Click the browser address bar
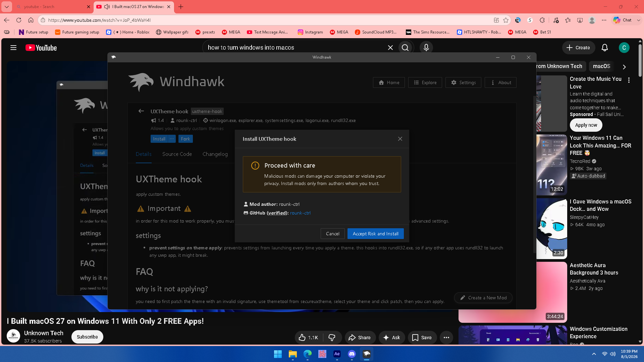This screenshot has height=362, width=644. click(x=268, y=20)
